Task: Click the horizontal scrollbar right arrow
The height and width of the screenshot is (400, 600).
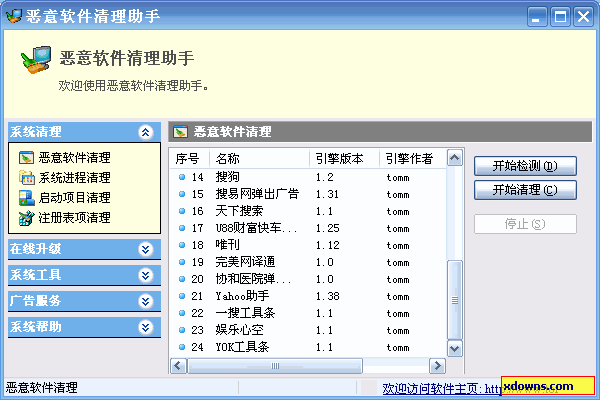Action: (437, 366)
